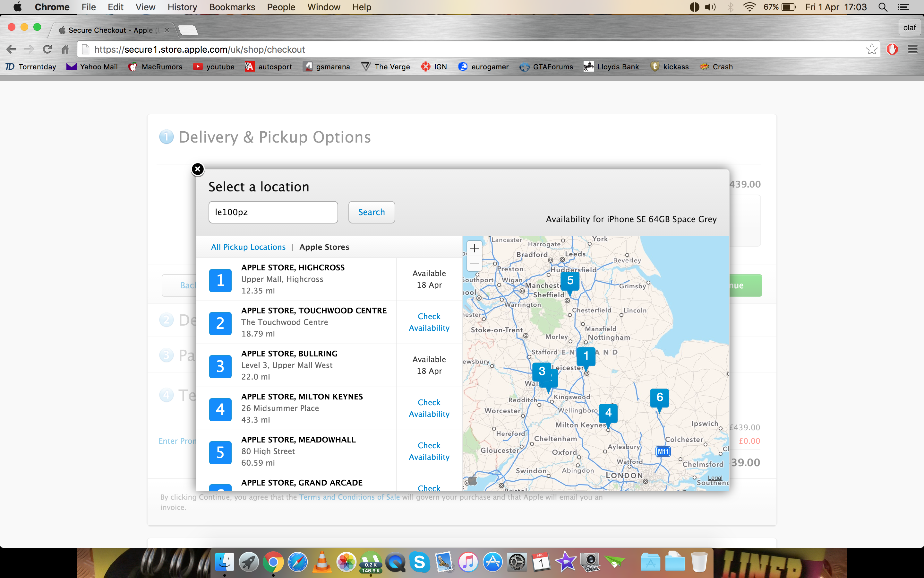Open Trash in the dock
The image size is (924, 578).
(x=699, y=562)
